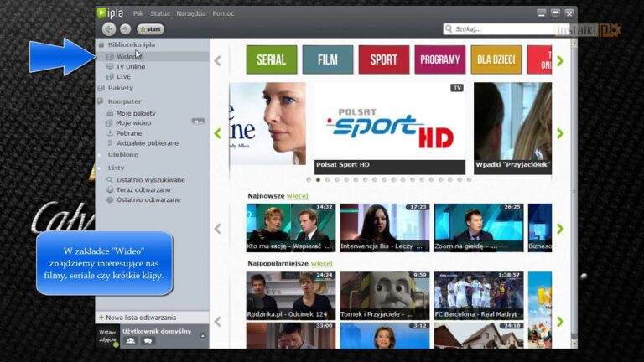Screen dimensions: 644x362
Task: Click the green SERIAL category tile
Action: pyautogui.click(x=270, y=59)
